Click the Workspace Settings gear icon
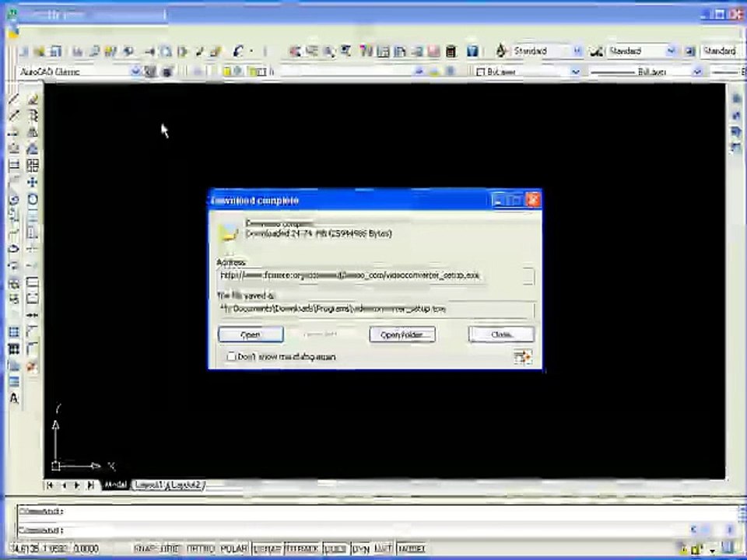 150,72
